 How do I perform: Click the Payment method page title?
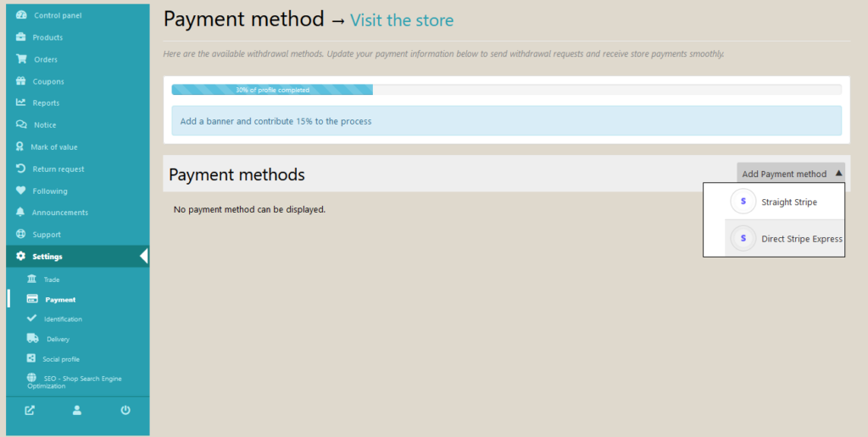243,19
